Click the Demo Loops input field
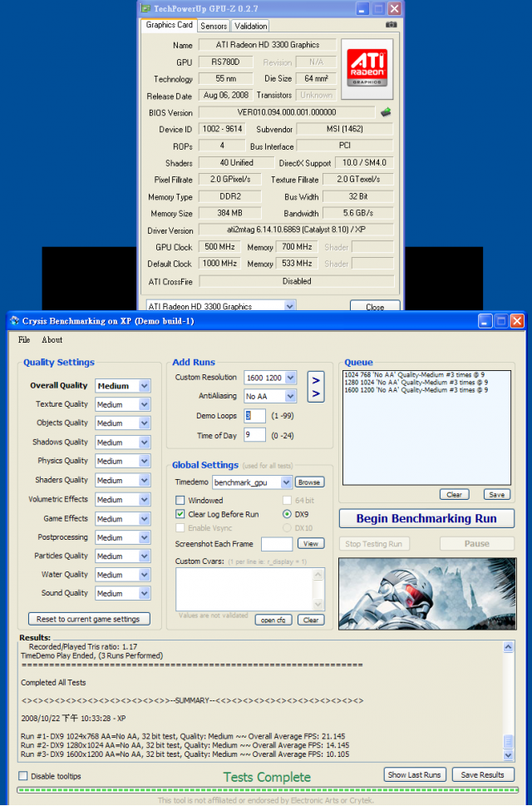This screenshot has height=806, width=532. point(254,416)
